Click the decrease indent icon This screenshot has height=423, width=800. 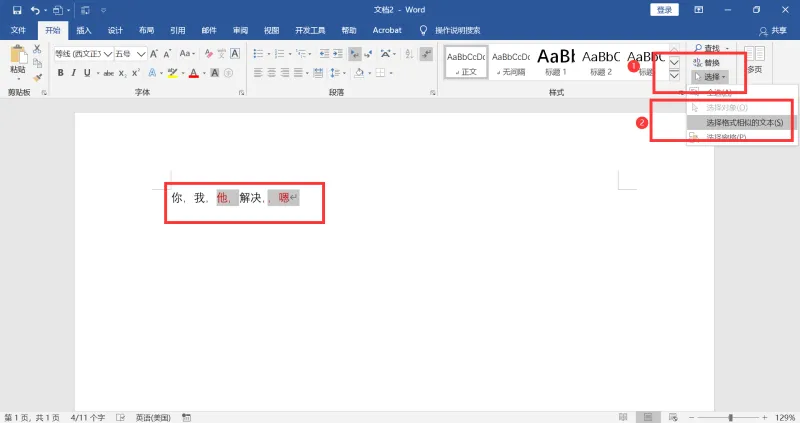point(324,54)
